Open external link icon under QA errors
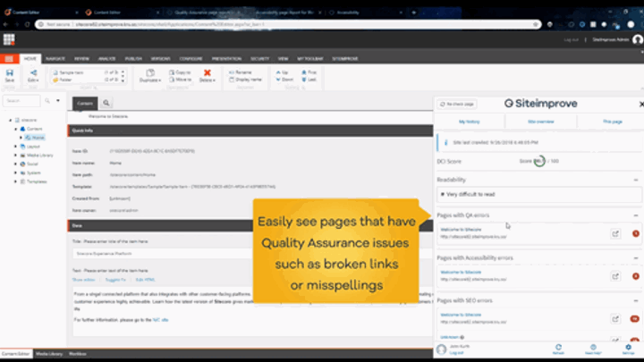Screen dimensions: 644x362 tap(614, 234)
